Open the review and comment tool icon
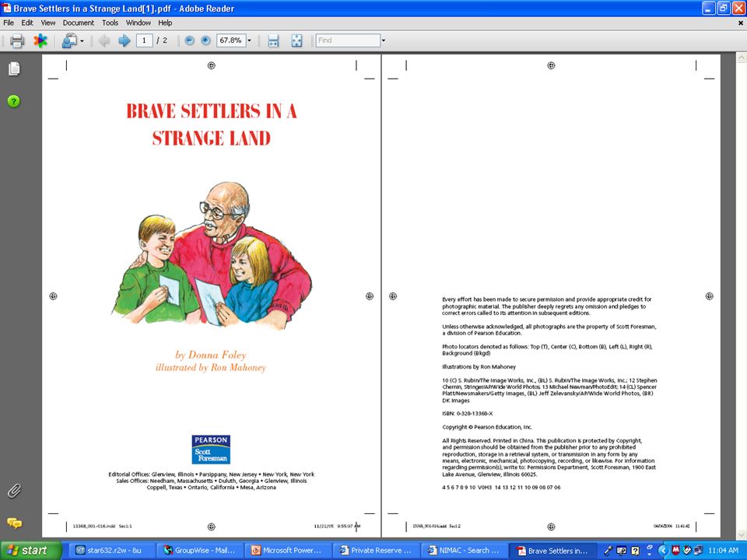 pyautogui.click(x=69, y=41)
